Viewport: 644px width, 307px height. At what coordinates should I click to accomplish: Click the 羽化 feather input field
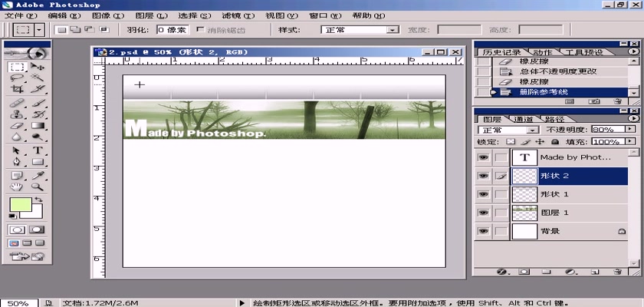coord(172,30)
